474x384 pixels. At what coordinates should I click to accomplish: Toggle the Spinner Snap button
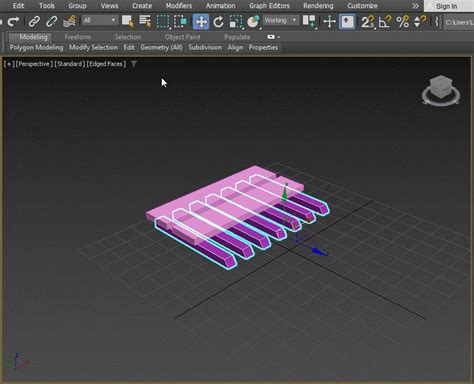coord(420,22)
